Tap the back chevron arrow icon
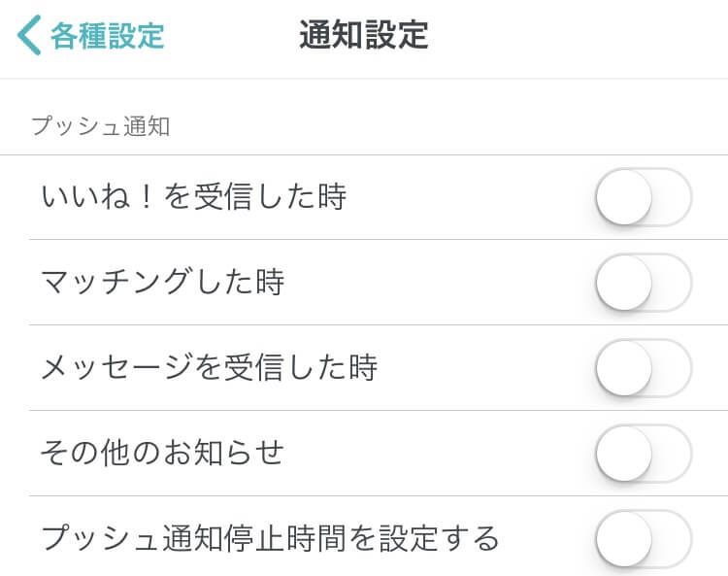The image size is (728, 576). (x=28, y=36)
